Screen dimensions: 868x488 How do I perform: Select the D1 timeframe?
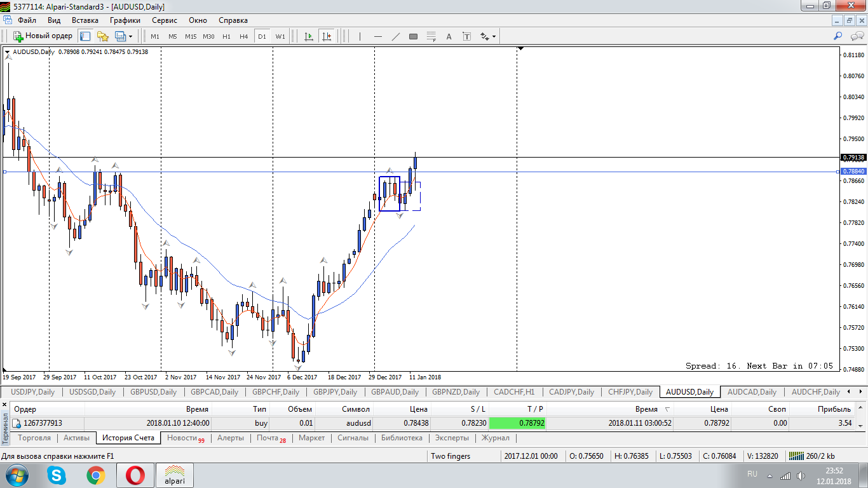(262, 36)
